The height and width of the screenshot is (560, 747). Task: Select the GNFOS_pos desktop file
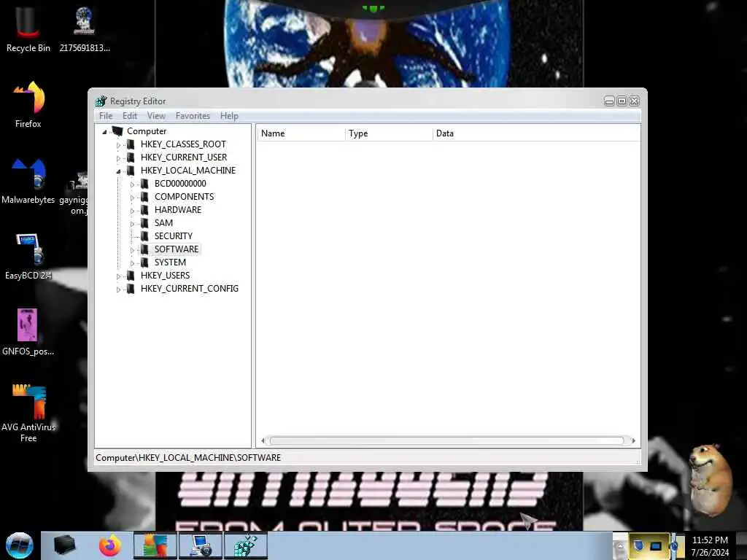coord(28,332)
